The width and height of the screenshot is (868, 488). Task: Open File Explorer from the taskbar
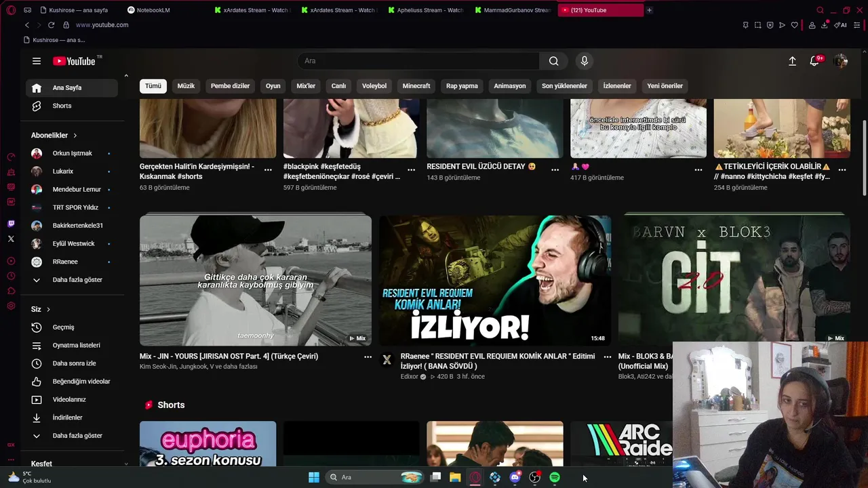coord(455,477)
